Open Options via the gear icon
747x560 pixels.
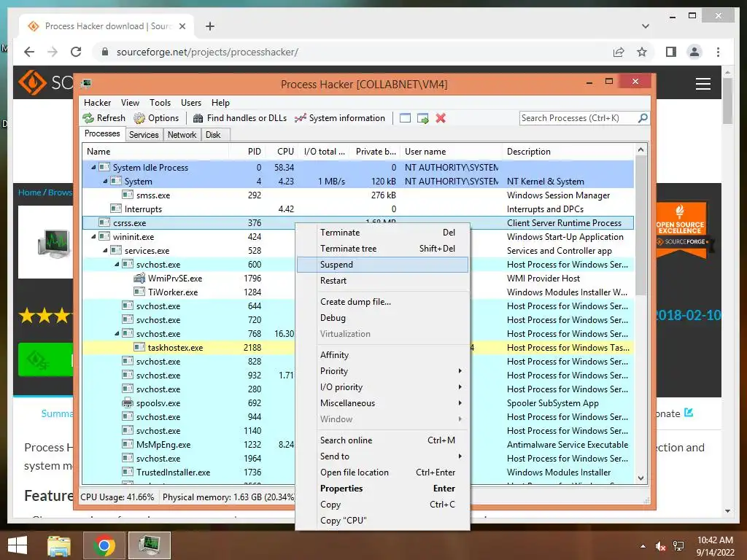tap(139, 118)
